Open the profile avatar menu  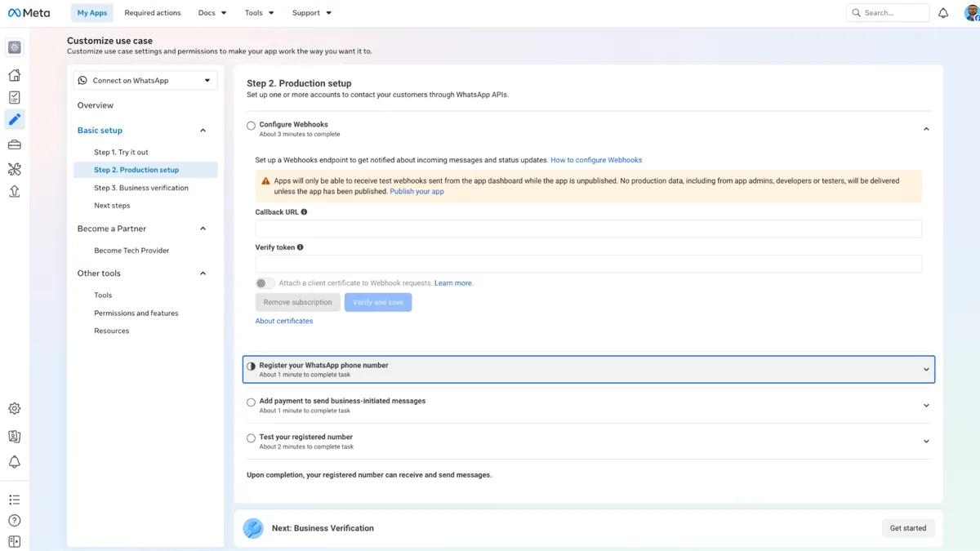pos(971,13)
